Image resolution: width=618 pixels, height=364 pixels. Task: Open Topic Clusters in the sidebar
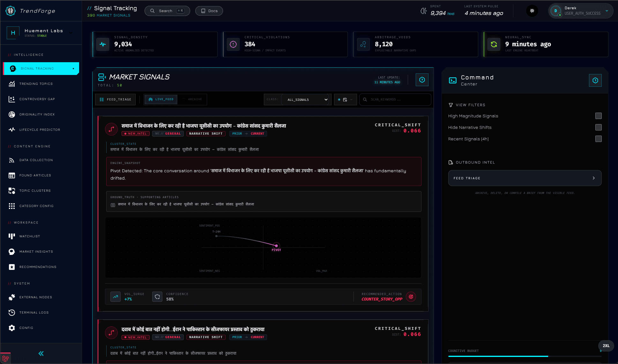point(41,191)
